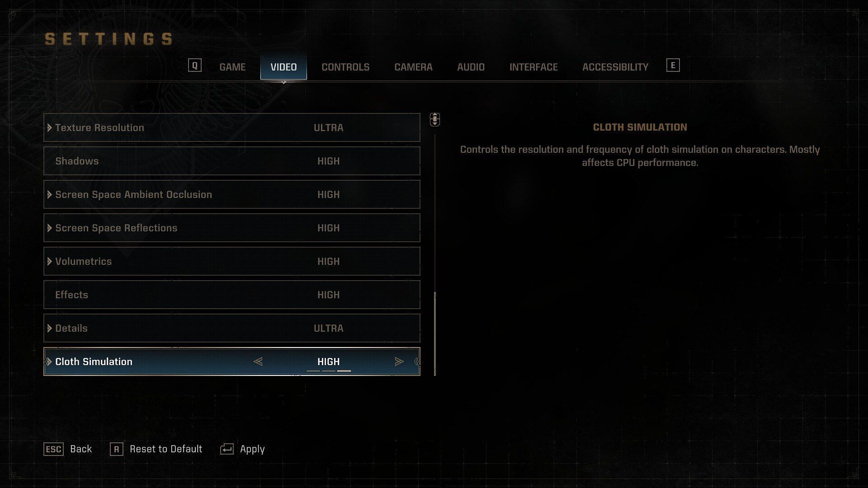
Task: Open the ACCESSIBILITY settings tab
Action: [615, 67]
